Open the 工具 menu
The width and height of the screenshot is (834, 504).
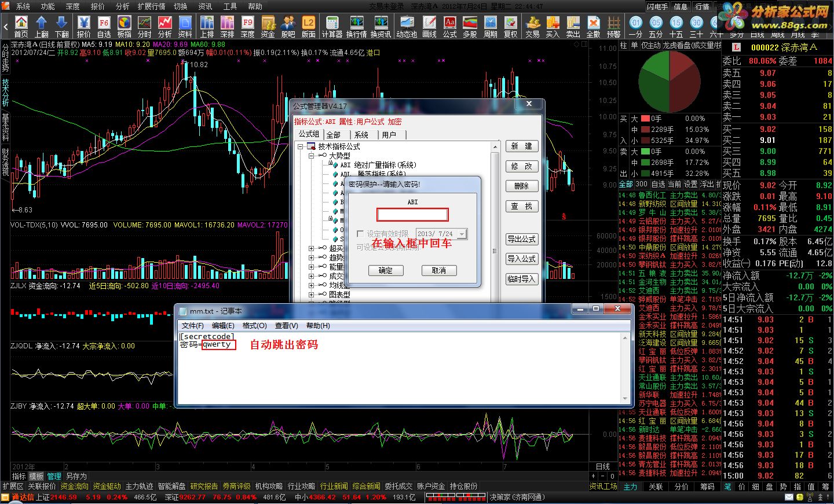(230, 6)
